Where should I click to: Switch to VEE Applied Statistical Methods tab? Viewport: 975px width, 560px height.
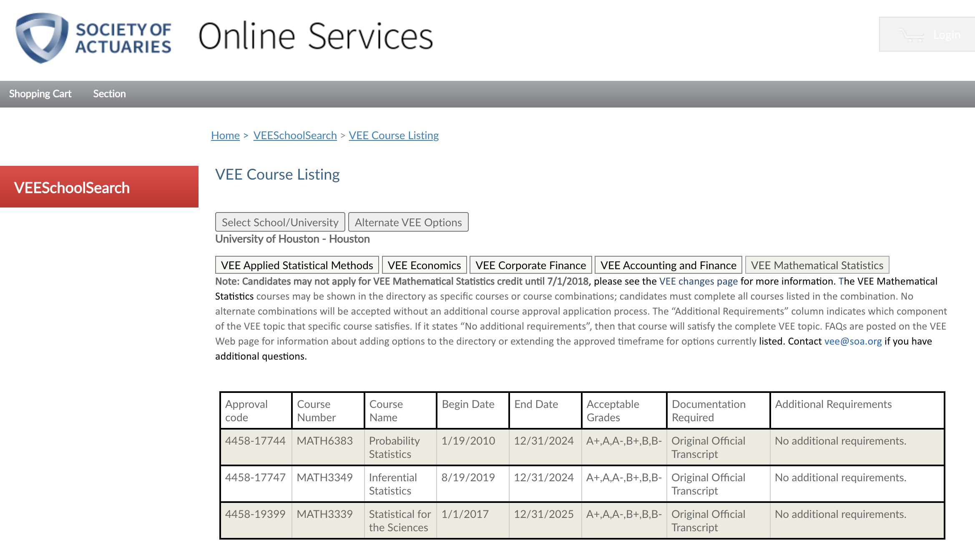pyautogui.click(x=297, y=265)
